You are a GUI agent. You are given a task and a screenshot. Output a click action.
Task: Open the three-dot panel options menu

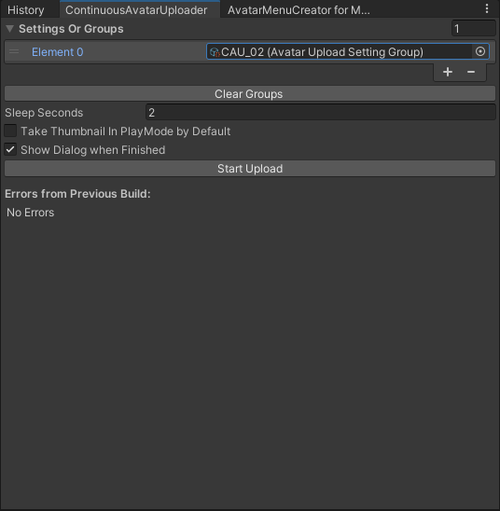487,9
